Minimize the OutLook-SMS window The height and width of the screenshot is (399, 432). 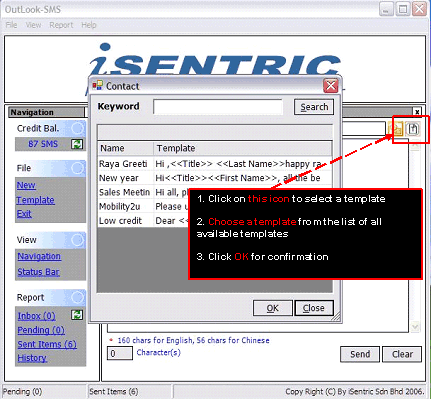tap(386, 9)
